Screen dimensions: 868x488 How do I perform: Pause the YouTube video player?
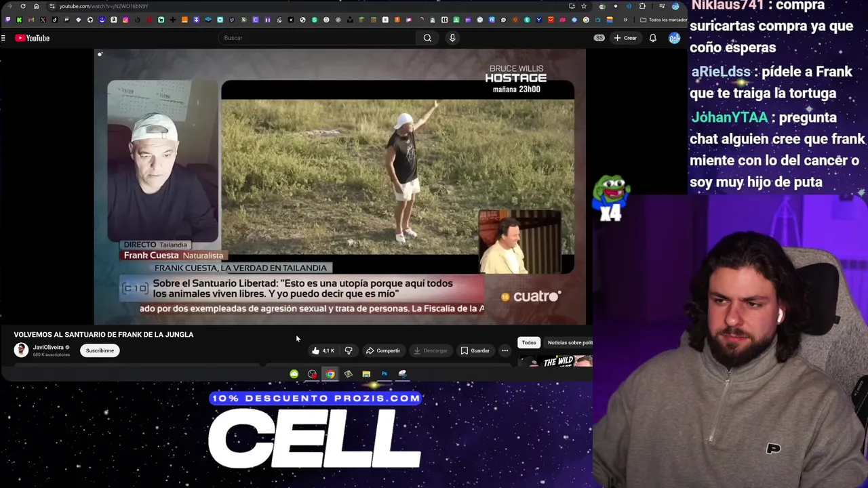click(340, 186)
